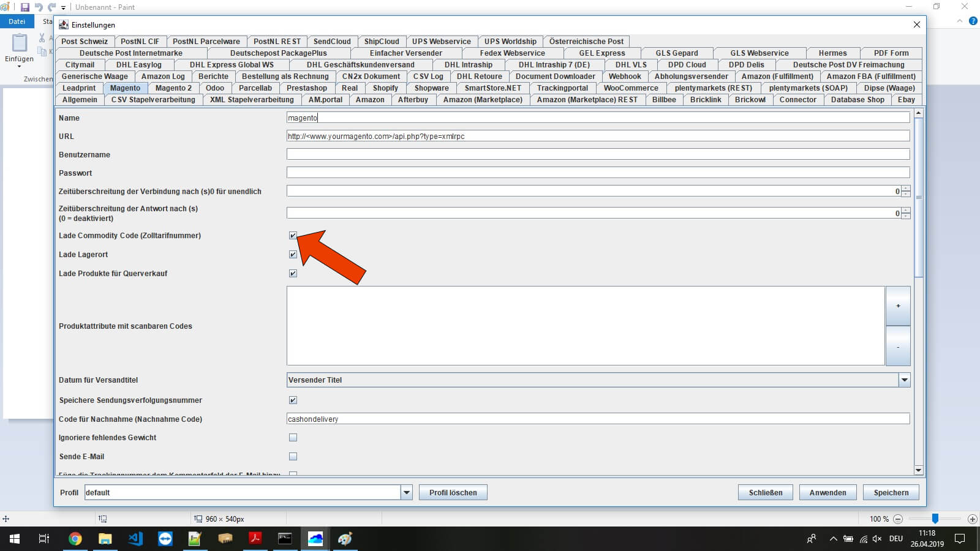980x551 pixels.
Task: Click the URL input field
Action: pyautogui.click(x=598, y=137)
